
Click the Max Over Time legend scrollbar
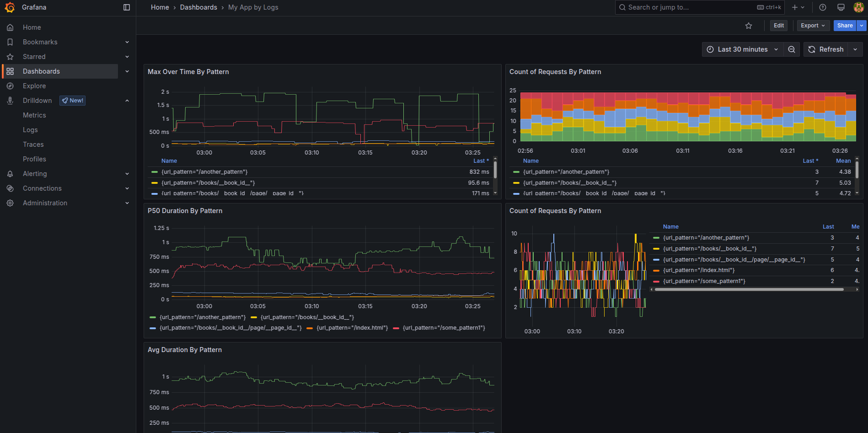495,170
